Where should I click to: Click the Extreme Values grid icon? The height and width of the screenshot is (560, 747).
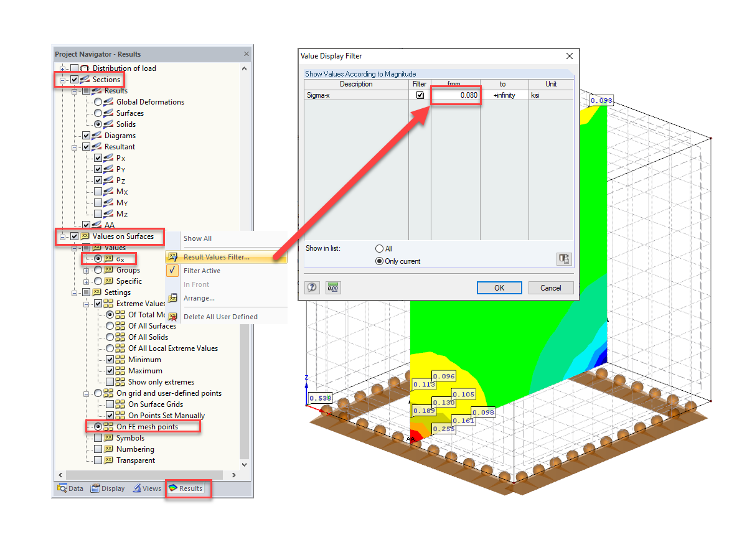(109, 304)
